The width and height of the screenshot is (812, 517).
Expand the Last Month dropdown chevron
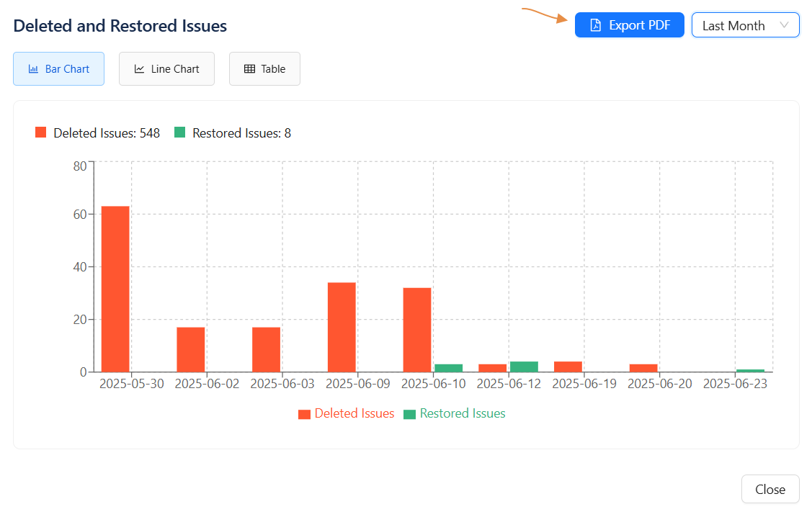[x=785, y=25]
